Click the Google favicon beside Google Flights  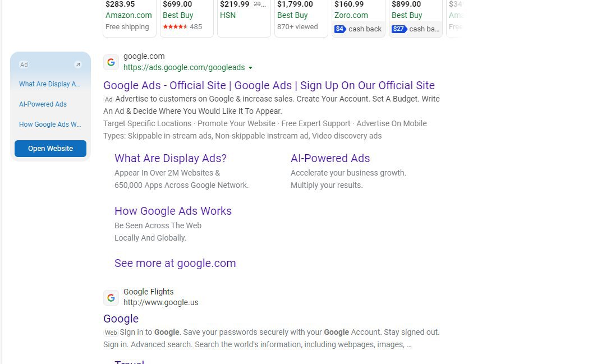[111, 297]
